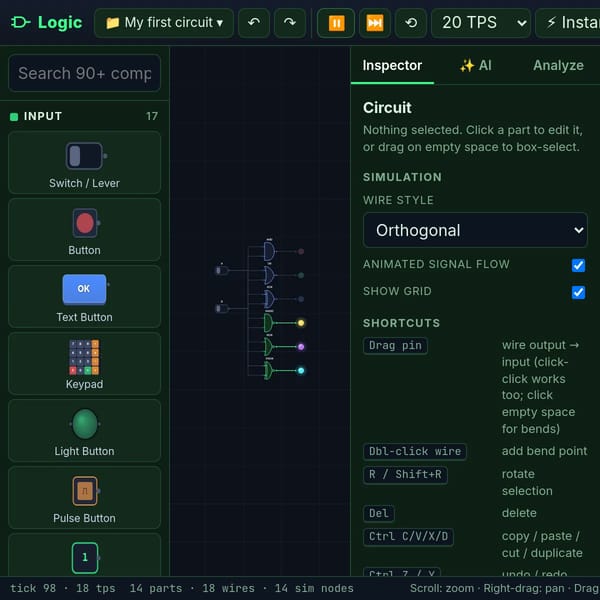The height and width of the screenshot is (600, 600).
Task: Uncheck the Show Grid checkbox
Action: (x=578, y=292)
